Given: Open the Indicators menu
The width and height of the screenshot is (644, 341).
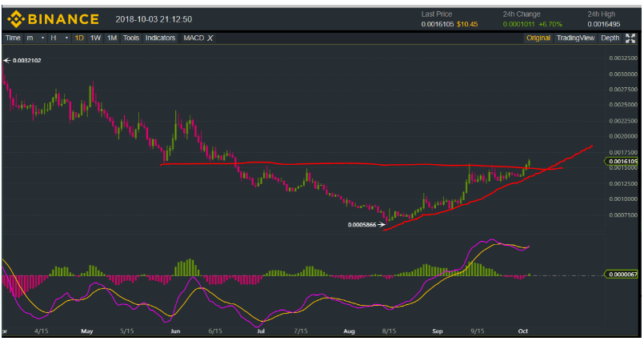Looking at the screenshot, I should 160,38.
